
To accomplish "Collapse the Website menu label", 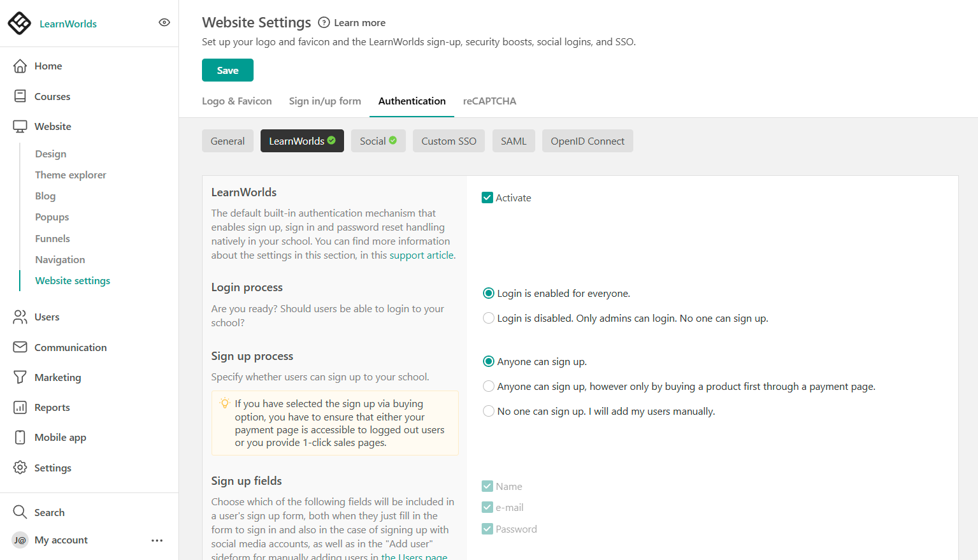I will click(x=53, y=126).
